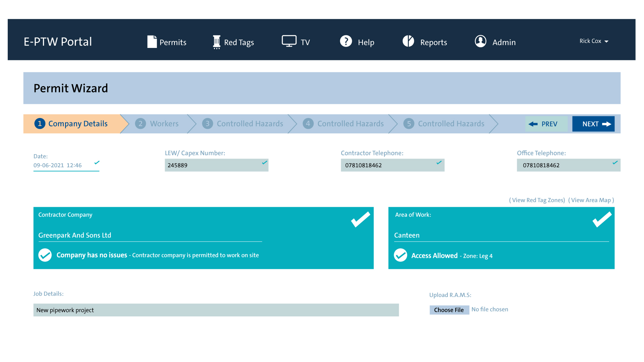Click the large checkmark in Contractor Company panel
644x362 pixels.
[x=361, y=220]
